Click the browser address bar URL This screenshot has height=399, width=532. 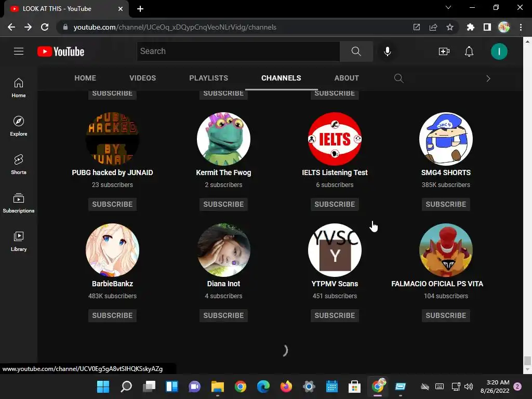pyautogui.click(x=175, y=27)
